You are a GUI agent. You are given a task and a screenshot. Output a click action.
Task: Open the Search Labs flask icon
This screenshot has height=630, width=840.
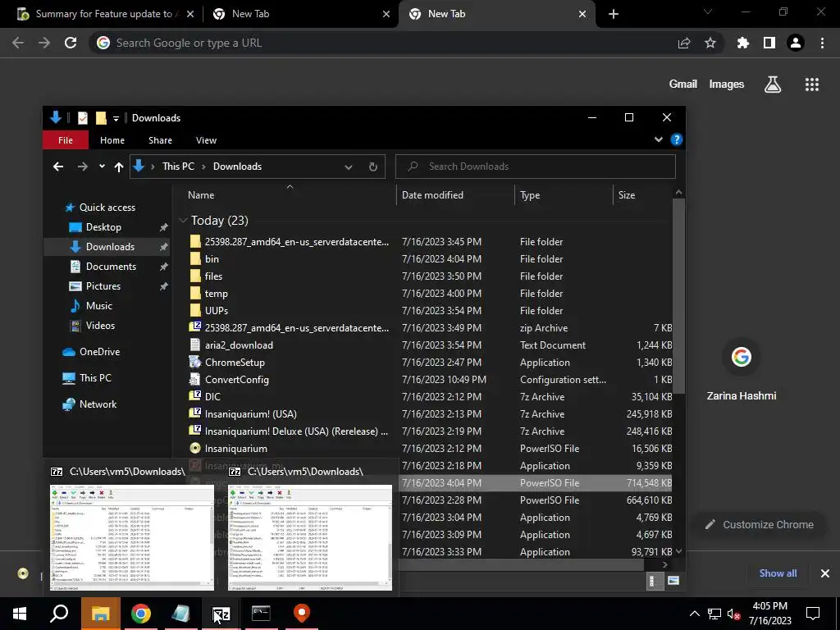tap(773, 84)
